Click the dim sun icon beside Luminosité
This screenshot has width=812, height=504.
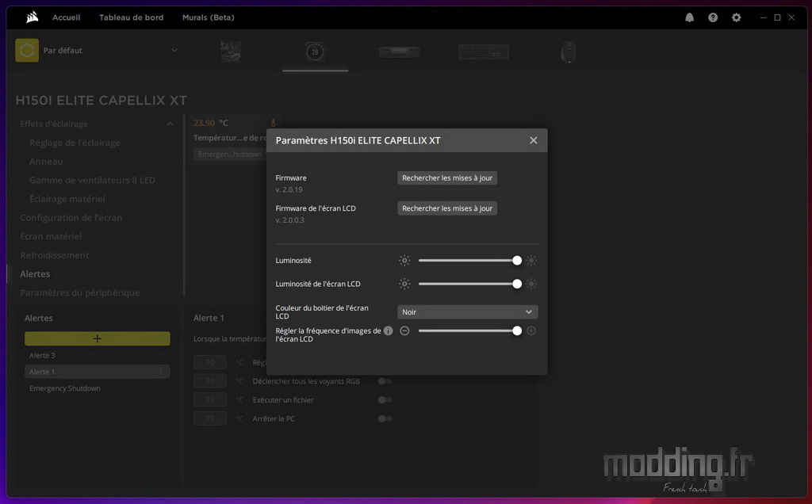[x=404, y=260]
